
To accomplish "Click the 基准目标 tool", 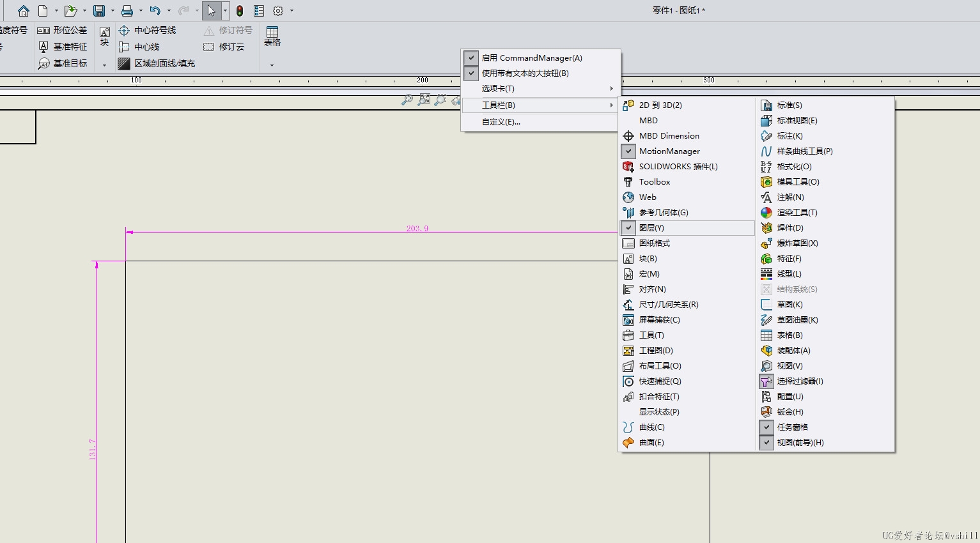I will [62, 63].
